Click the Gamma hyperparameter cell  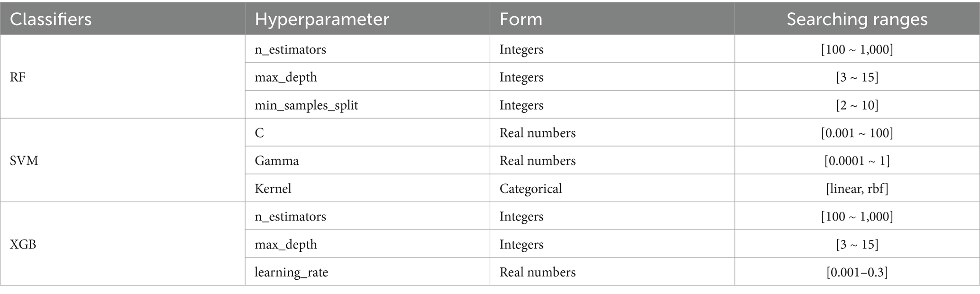[277, 161]
